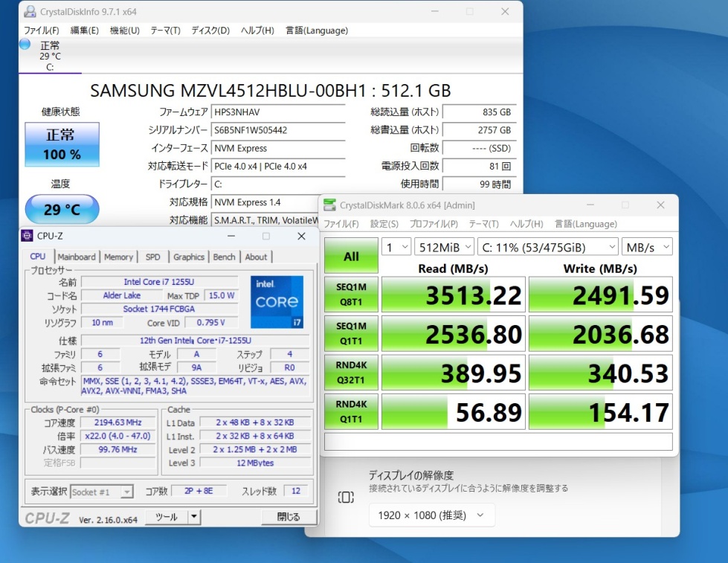Click the SEQ1M Q8T1 read result 3513.22

tap(454, 295)
